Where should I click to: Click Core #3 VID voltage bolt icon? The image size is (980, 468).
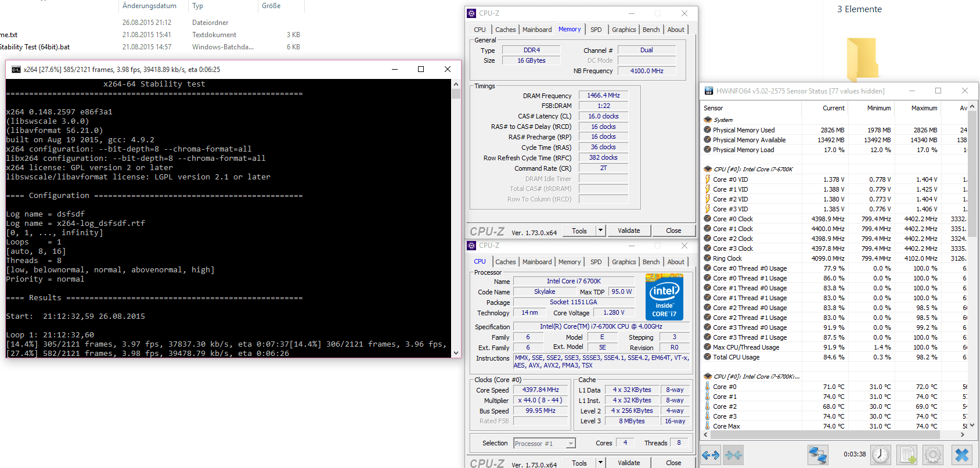[708, 209]
